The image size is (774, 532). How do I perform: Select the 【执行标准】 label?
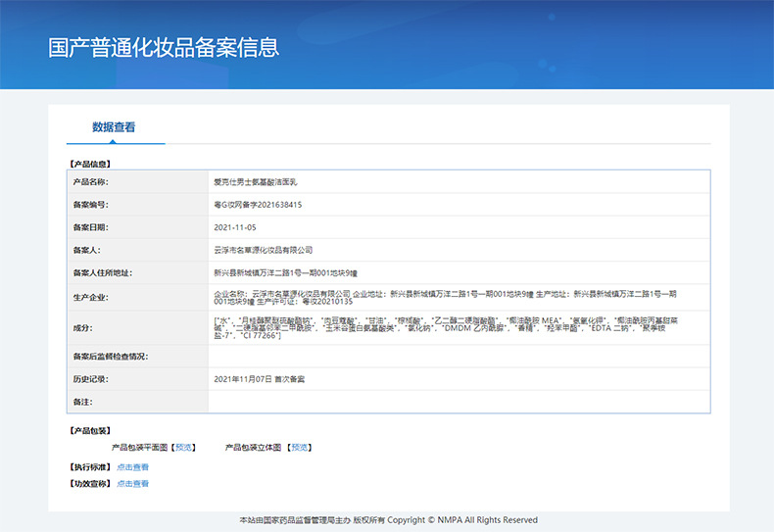click(x=90, y=467)
